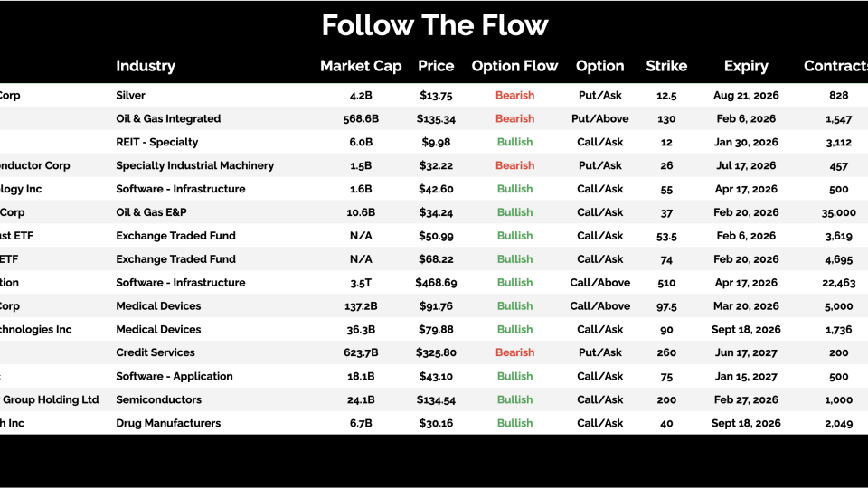Select the Silver industry cell
This screenshot has width=868, height=488.
(130, 95)
